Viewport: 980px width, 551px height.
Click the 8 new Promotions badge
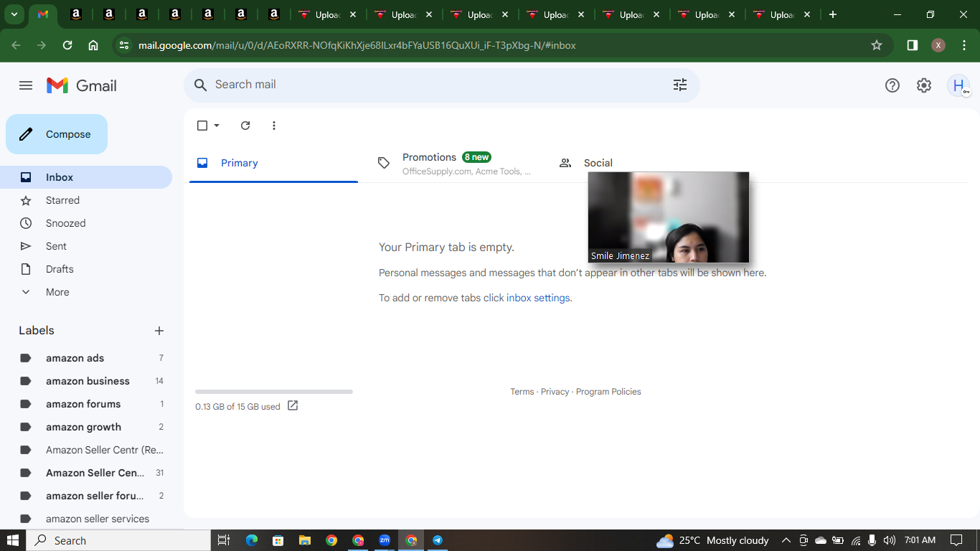(x=476, y=157)
